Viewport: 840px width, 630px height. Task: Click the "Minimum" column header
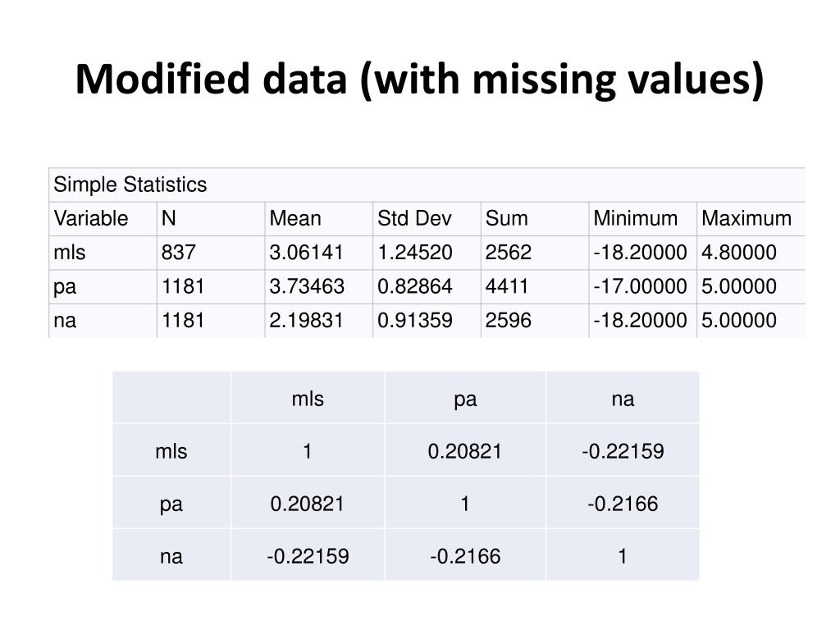636,219
